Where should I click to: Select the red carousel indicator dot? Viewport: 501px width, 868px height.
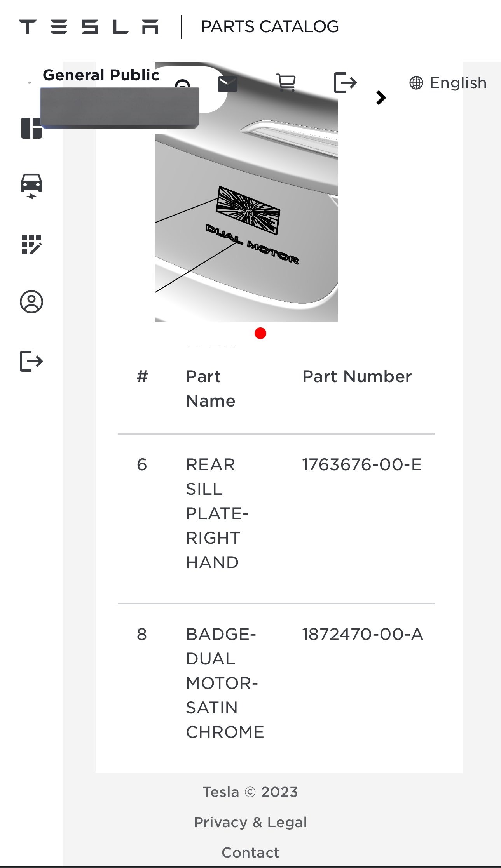tap(260, 333)
